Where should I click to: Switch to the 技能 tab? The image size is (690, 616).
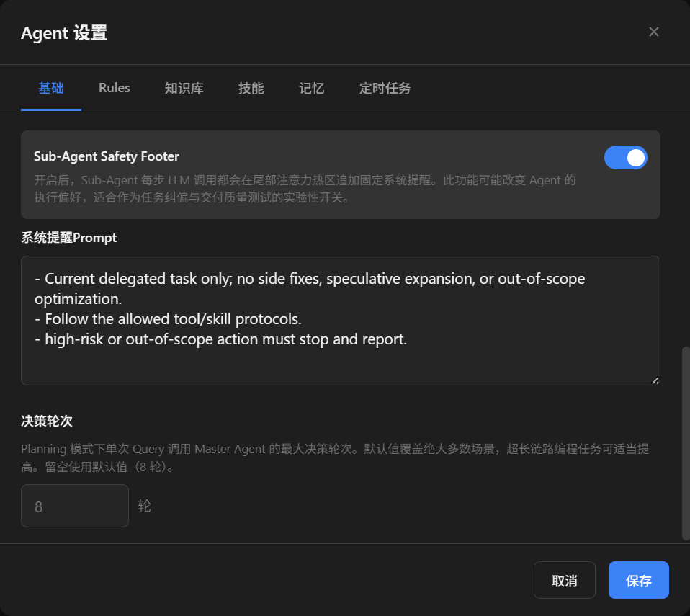tap(251, 88)
